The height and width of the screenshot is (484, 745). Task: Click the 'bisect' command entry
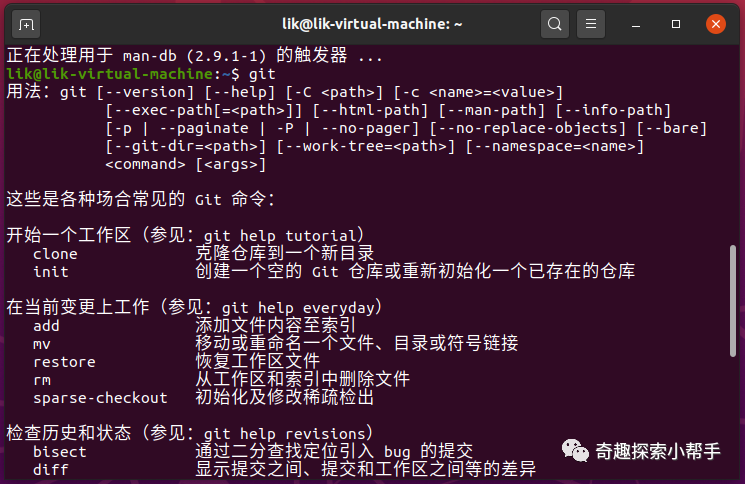[60, 451]
